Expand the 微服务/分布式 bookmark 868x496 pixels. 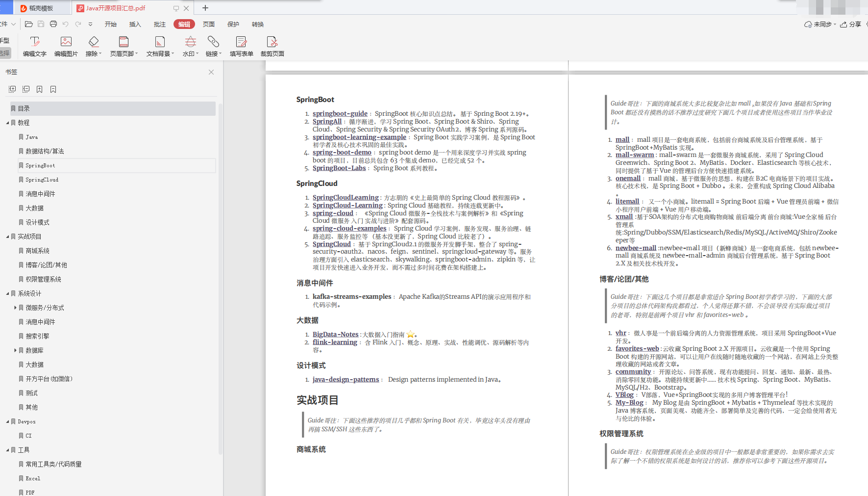15,308
